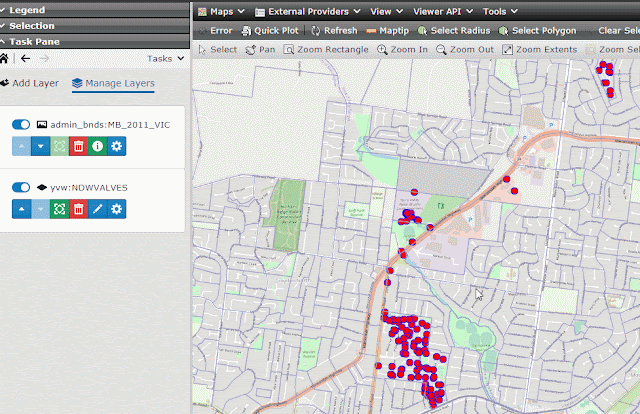Click the vector icon beside yvw:NDWVALVES

[42, 187]
